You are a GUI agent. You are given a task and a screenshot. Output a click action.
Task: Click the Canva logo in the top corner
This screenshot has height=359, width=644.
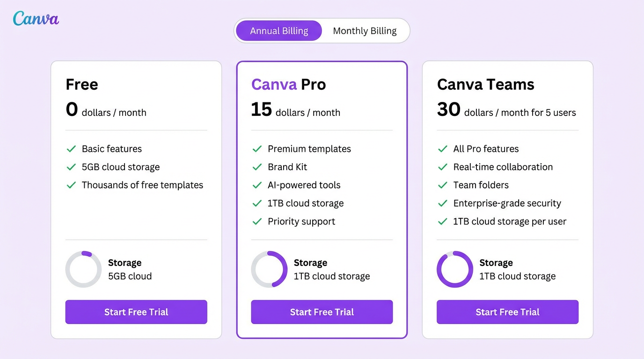click(x=36, y=18)
